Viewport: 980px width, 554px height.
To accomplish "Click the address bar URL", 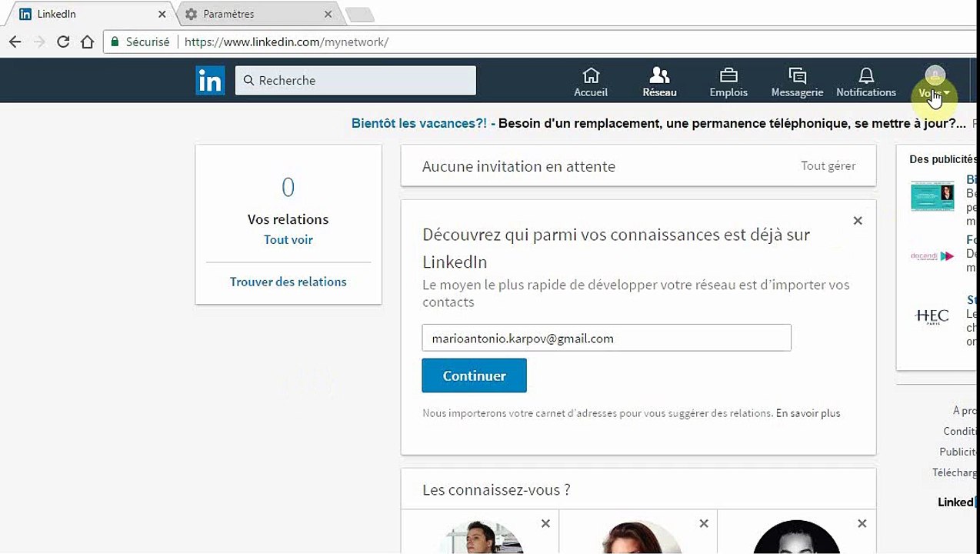I will 286,42.
